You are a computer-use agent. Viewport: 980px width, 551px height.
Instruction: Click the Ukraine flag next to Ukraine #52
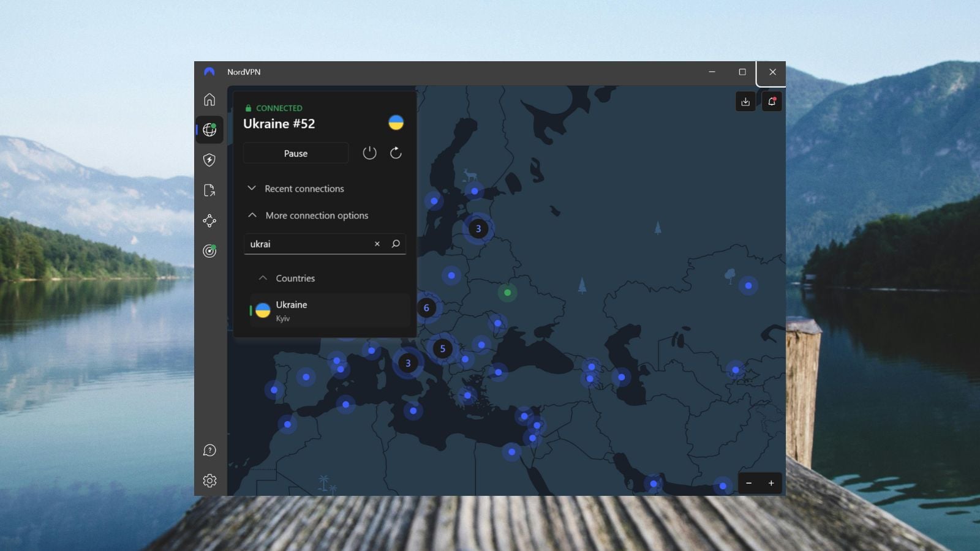coord(396,122)
